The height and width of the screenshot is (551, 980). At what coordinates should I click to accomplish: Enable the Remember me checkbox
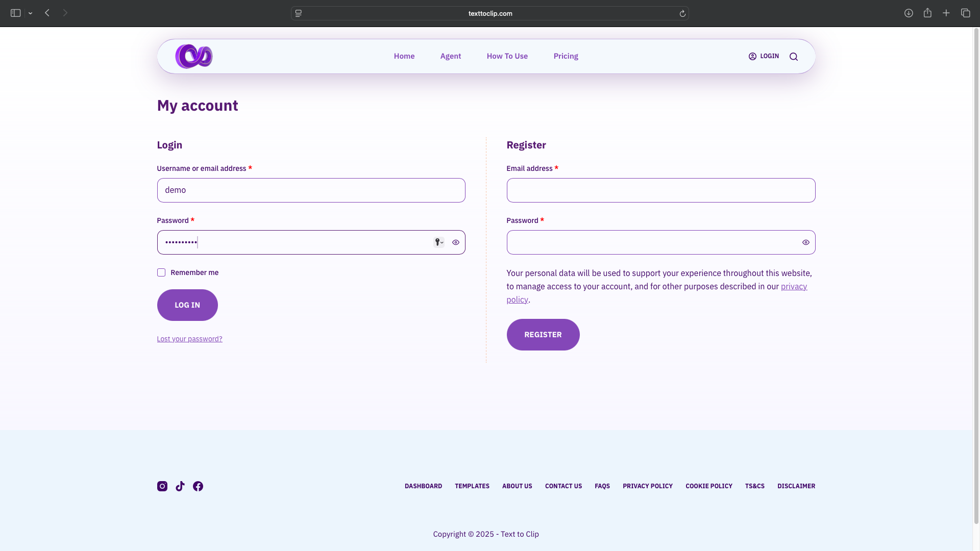161,272
